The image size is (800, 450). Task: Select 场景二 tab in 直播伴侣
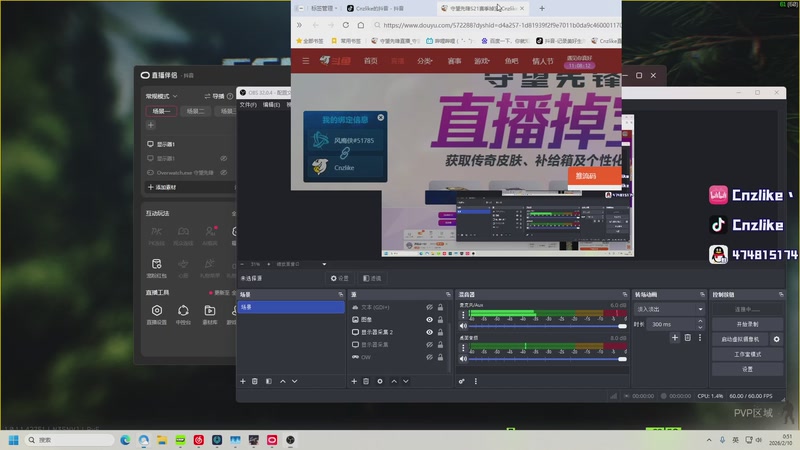pos(195,111)
